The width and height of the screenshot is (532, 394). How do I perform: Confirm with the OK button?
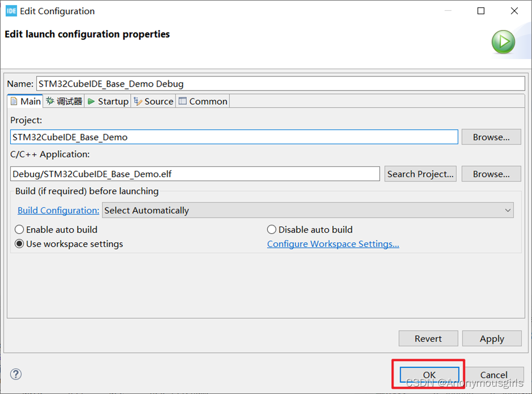pyautogui.click(x=429, y=375)
